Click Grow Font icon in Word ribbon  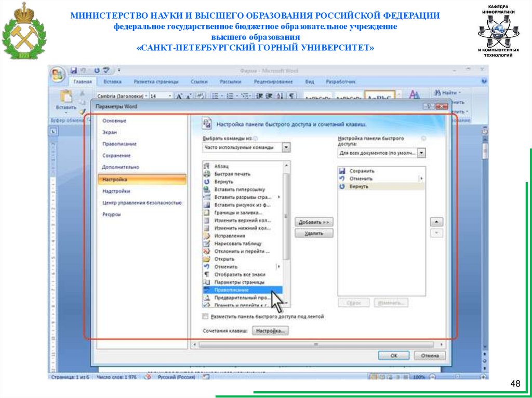179,97
